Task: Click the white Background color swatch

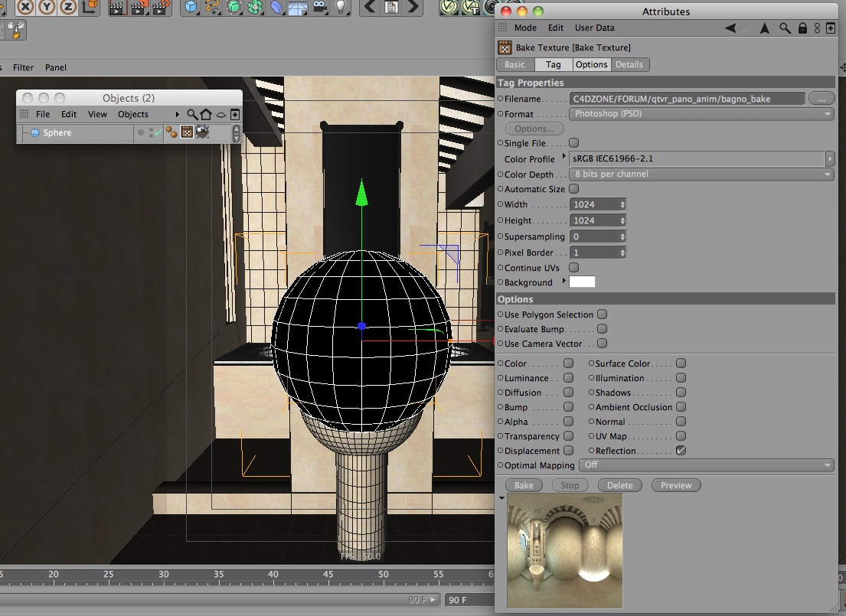Action: pos(582,282)
